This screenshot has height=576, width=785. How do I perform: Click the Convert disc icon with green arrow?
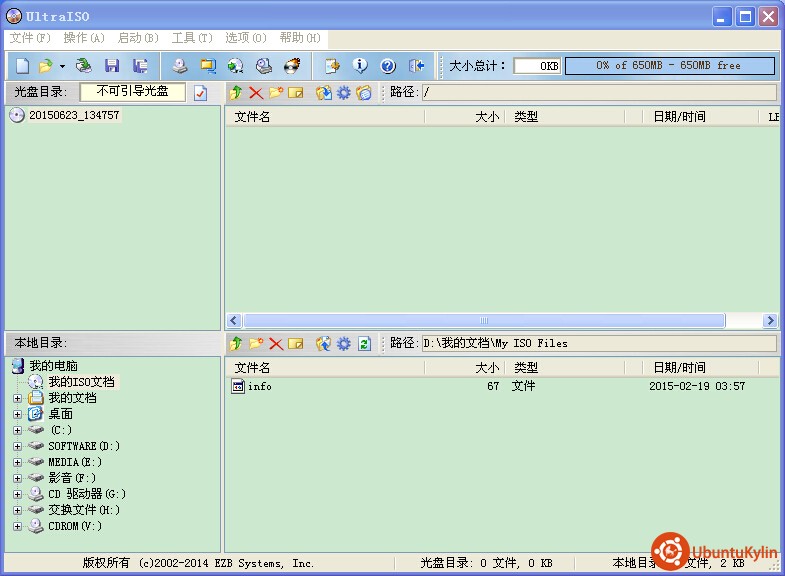tap(235, 66)
